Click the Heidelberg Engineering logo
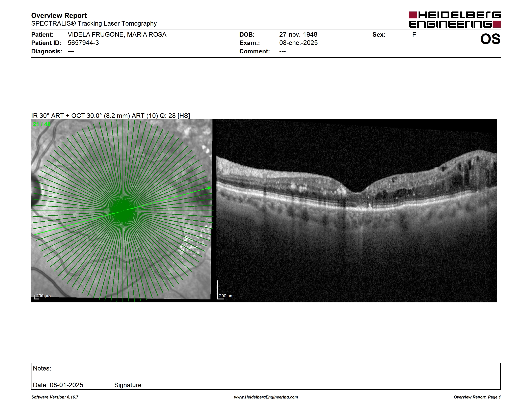 pos(455,20)
